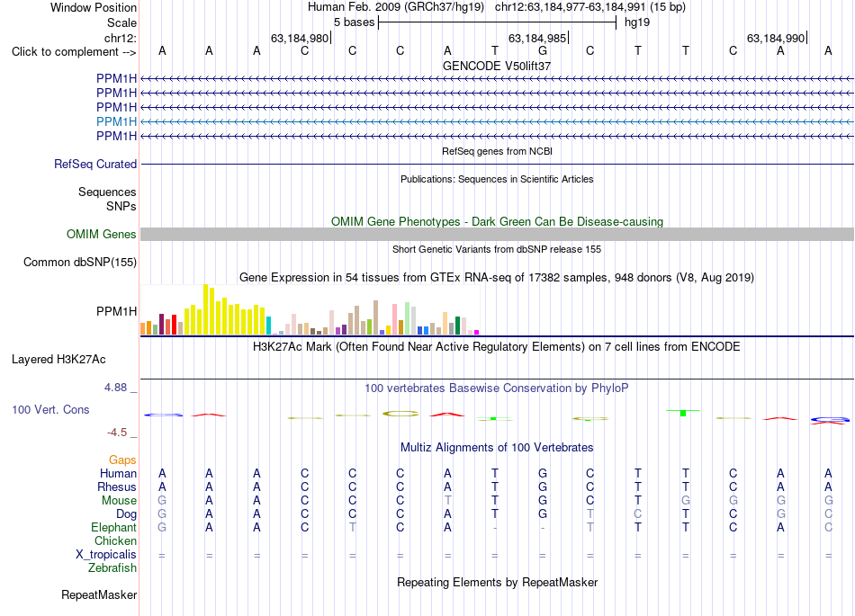
Task: Click the Gaps label in Multiz track
Action: pyautogui.click(x=122, y=460)
